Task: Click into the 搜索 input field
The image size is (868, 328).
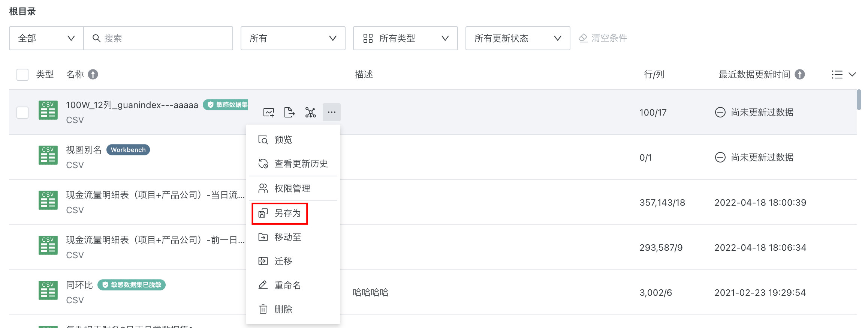Action: 165,38
